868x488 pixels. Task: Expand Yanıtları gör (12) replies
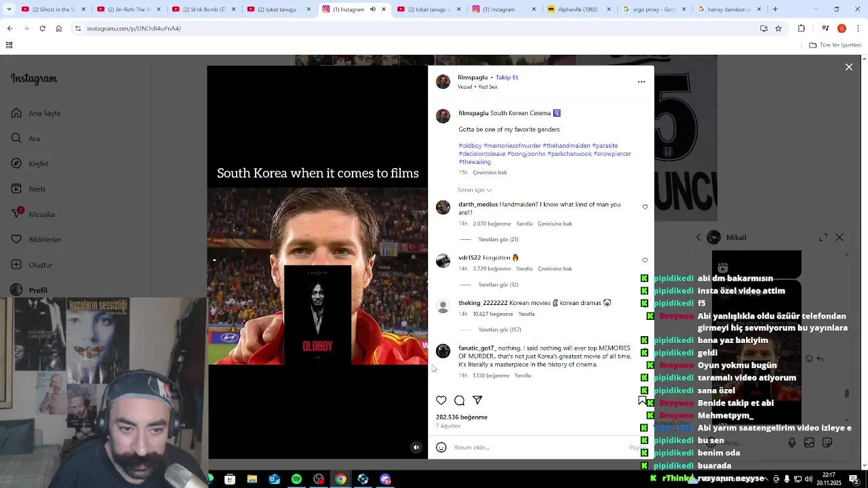pyautogui.click(x=498, y=285)
